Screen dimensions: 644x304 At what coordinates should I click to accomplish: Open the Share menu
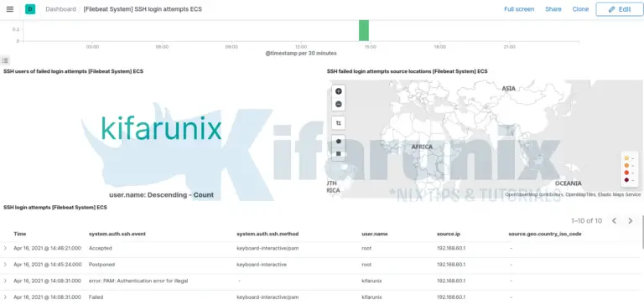click(553, 9)
